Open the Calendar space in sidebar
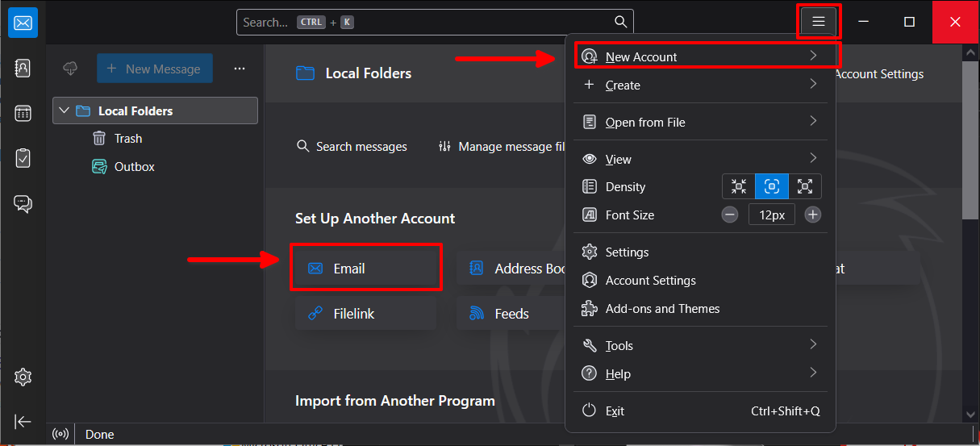 (x=23, y=114)
